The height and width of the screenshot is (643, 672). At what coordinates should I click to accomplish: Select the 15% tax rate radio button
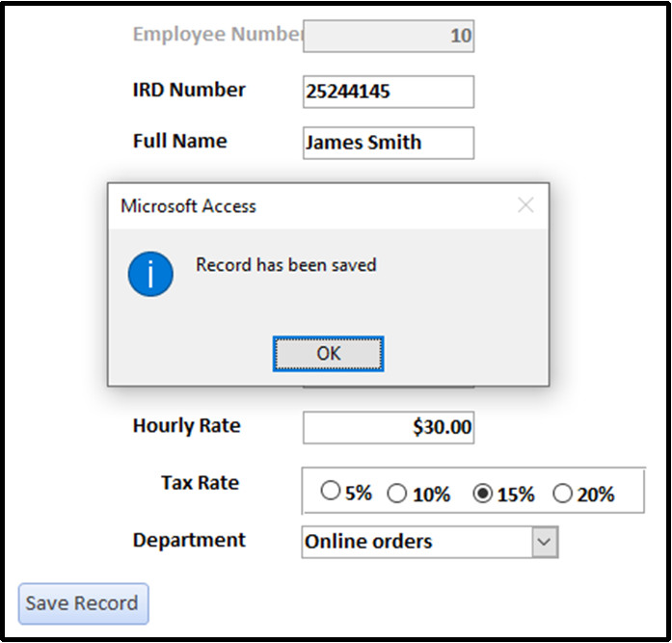click(x=483, y=494)
